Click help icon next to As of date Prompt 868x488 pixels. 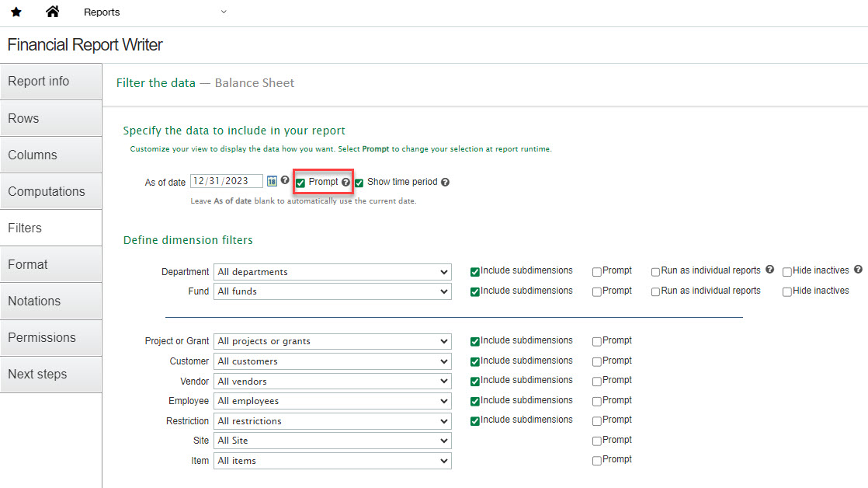pos(346,182)
